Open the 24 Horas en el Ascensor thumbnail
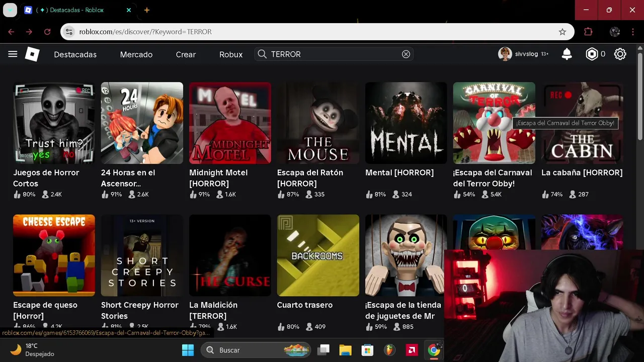Image resolution: width=644 pixels, height=362 pixels. point(142,123)
